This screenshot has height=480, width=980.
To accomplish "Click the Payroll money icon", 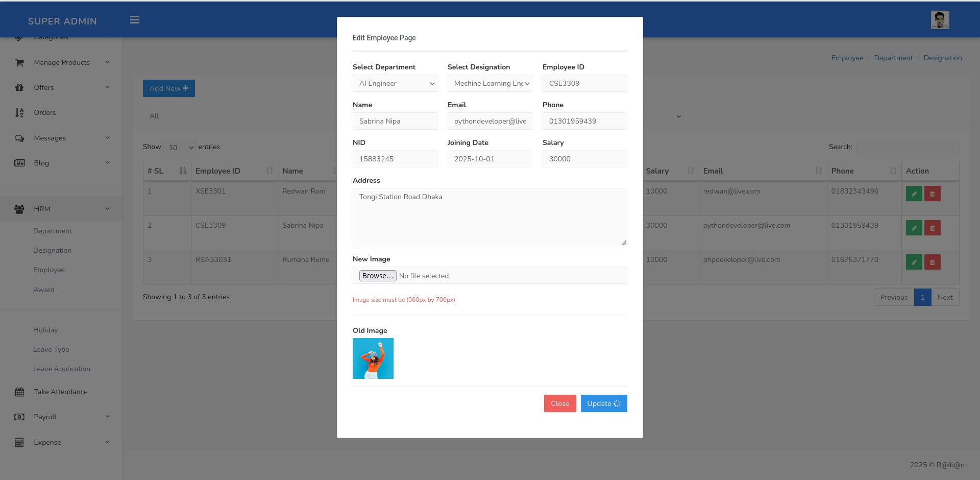I will point(19,417).
